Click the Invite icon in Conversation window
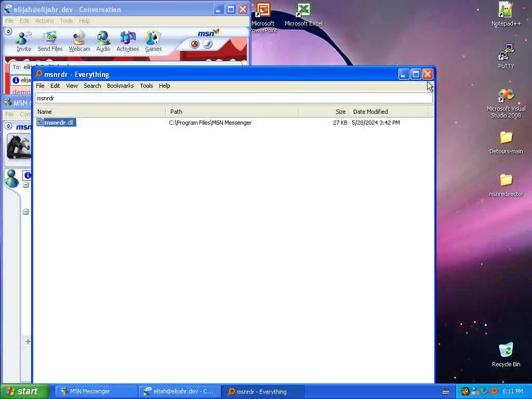Screen dimensions: 532x399 tap(24, 42)
